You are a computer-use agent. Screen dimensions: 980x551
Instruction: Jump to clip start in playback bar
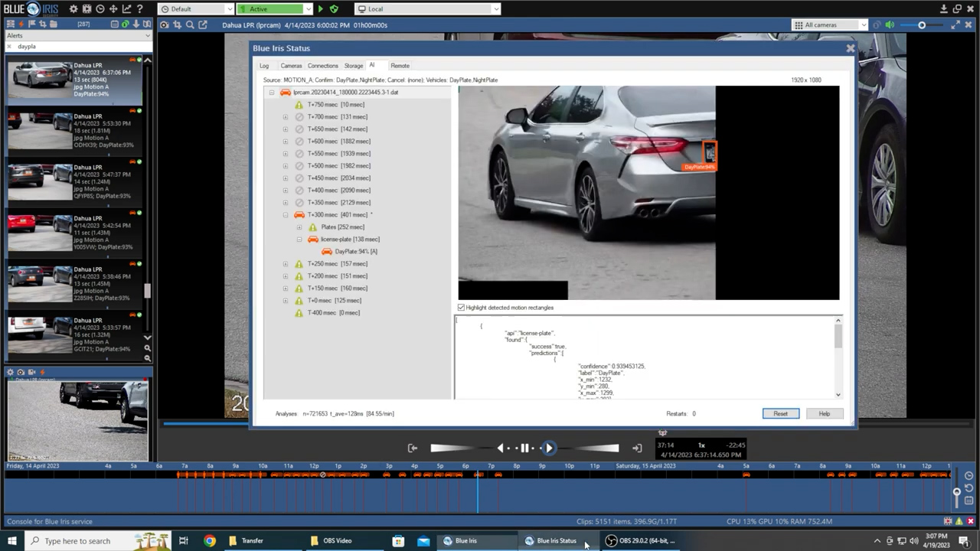pyautogui.click(x=413, y=448)
